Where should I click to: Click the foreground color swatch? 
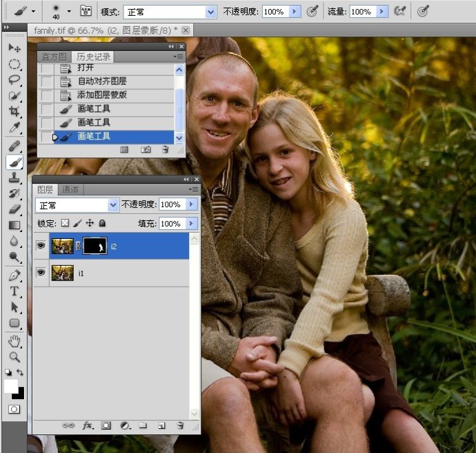point(11,386)
